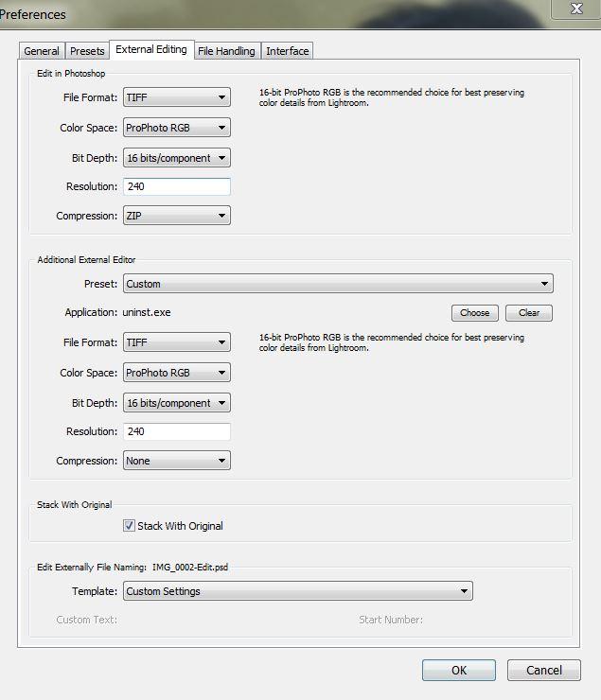Open the Presets tab

87,51
